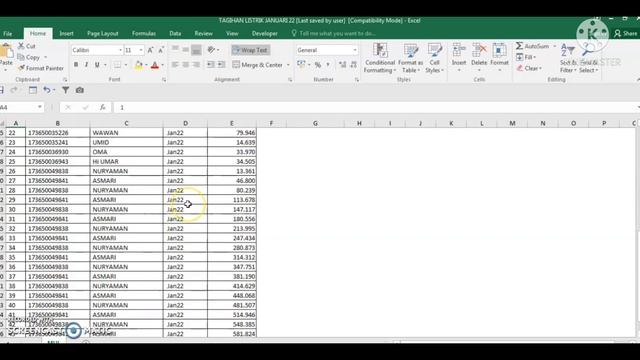Toggle Underline formatting
640x360 pixels.
pos(97,65)
